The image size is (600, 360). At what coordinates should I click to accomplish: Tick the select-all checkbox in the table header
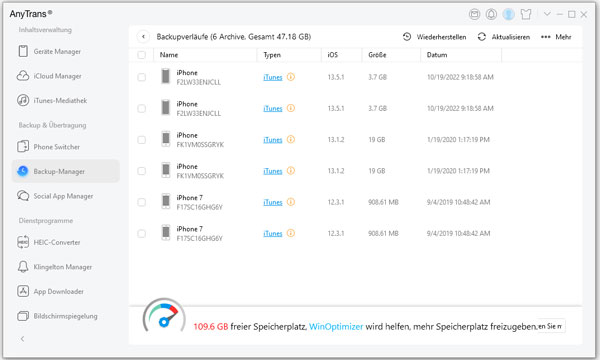(x=142, y=55)
